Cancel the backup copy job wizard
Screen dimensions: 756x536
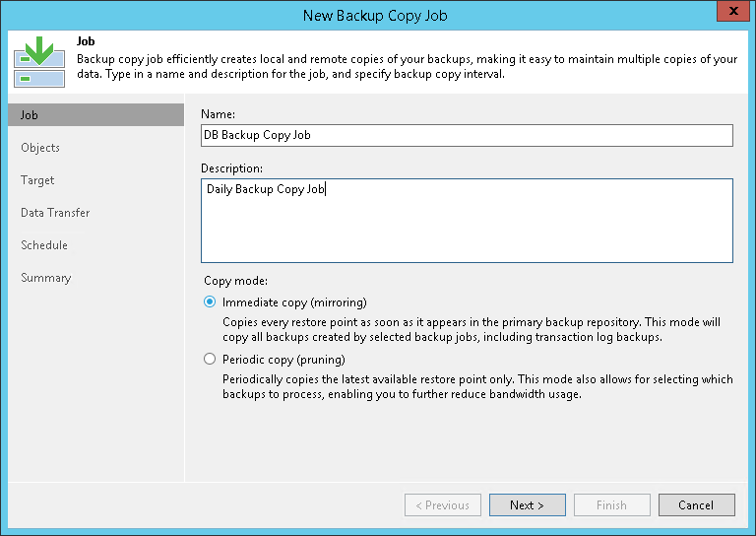(x=695, y=505)
